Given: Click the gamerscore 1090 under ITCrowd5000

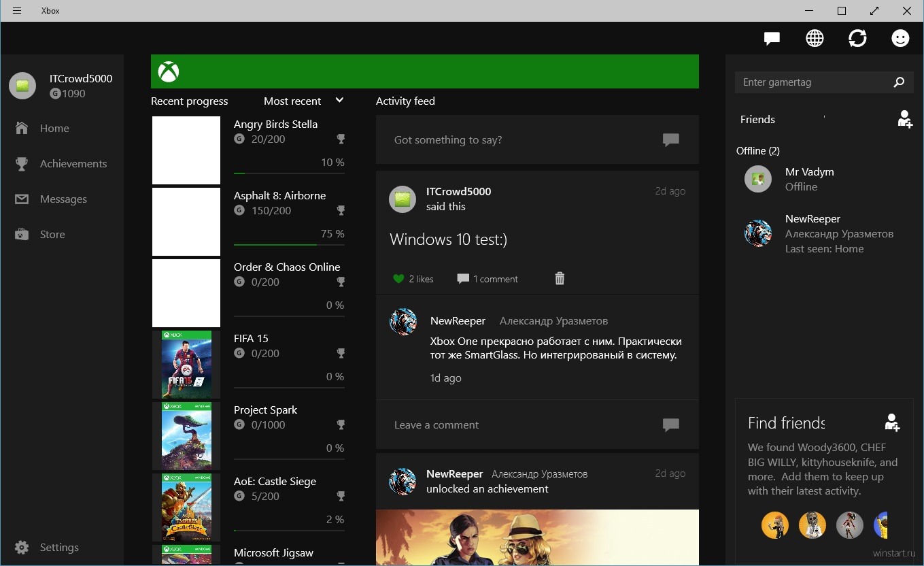Looking at the screenshot, I should (x=68, y=94).
